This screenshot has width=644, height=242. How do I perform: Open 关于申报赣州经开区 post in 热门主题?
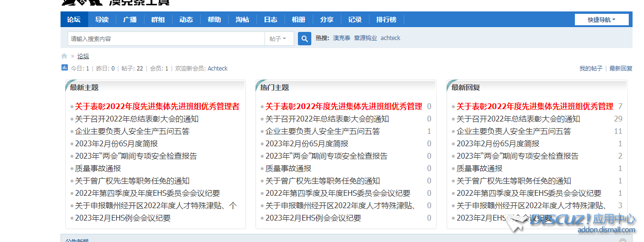(x=340, y=206)
